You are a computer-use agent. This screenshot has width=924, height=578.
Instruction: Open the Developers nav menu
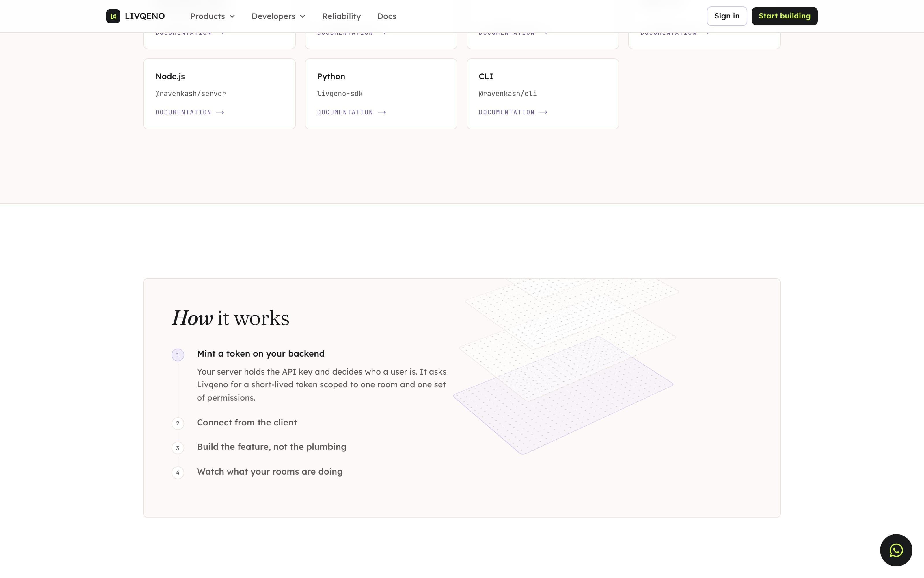click(x=279, y=16)
